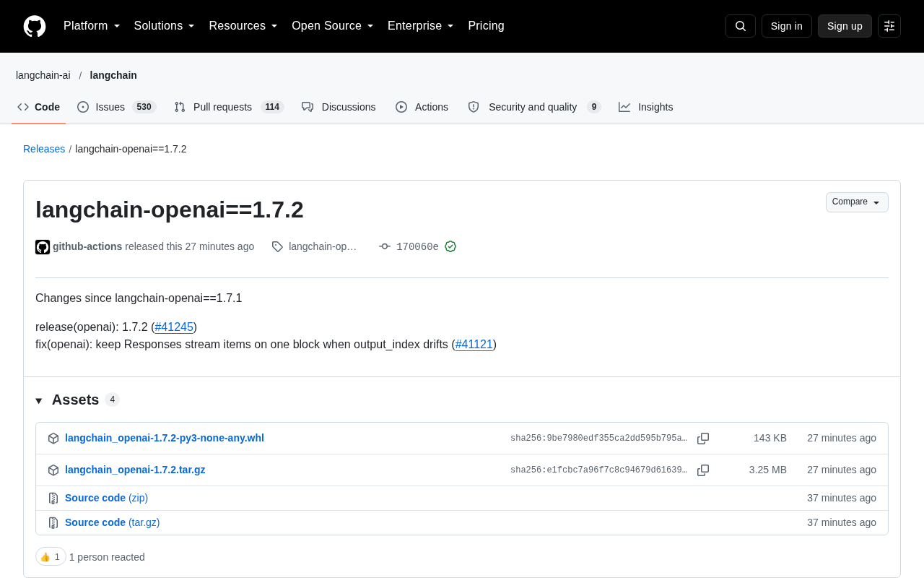Screen dimensions: 924x578
Task: Click package icon of langchain_openai whl file
Action: [x=53, y=439]
